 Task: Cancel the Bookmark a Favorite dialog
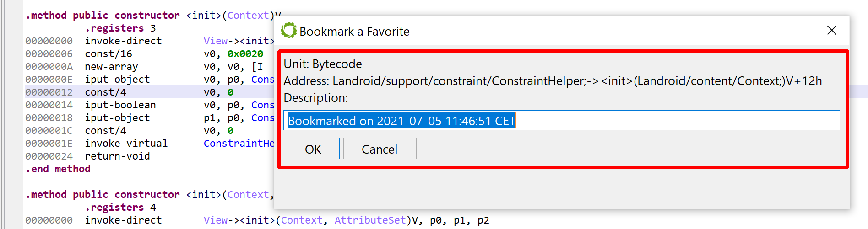380,149
